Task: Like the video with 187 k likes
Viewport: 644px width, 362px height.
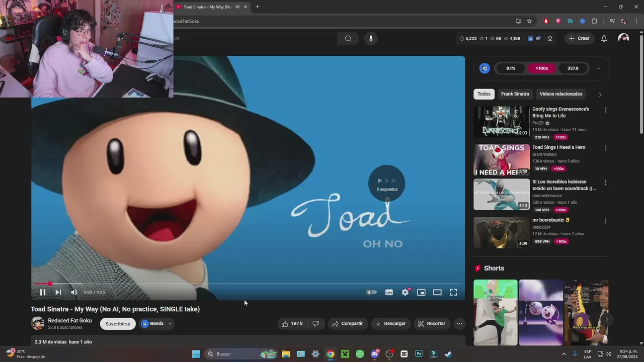Action: (x=292, y=324)
